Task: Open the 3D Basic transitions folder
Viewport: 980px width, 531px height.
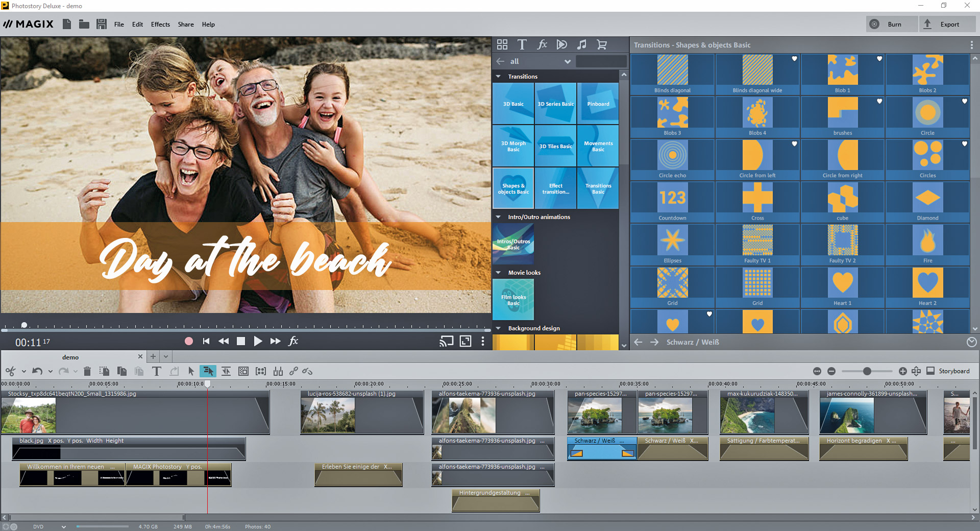Action: click(x=513, y=104)
